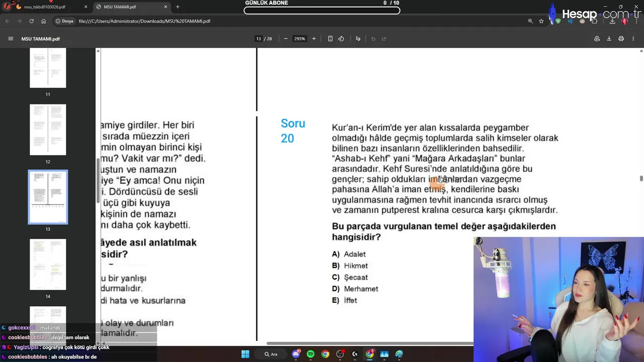This screenshot has width=644, height=362.
Task: Click the question 'Bu parçada vurgulanan temel değer'
Action: pos(444,231)
